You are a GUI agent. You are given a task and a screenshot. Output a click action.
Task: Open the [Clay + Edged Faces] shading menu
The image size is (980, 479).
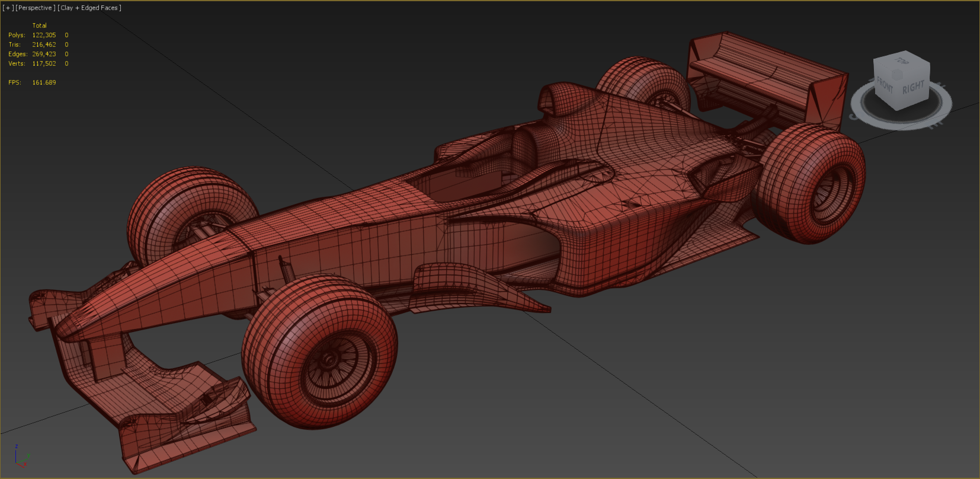pyautogui.click(x=89, y=8)
